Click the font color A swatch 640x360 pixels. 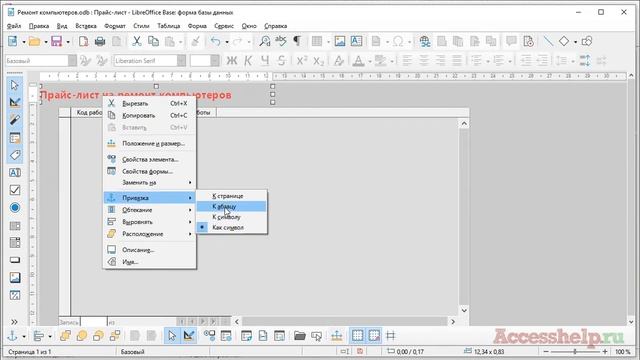pyautogui.click(x=358, y=61)
